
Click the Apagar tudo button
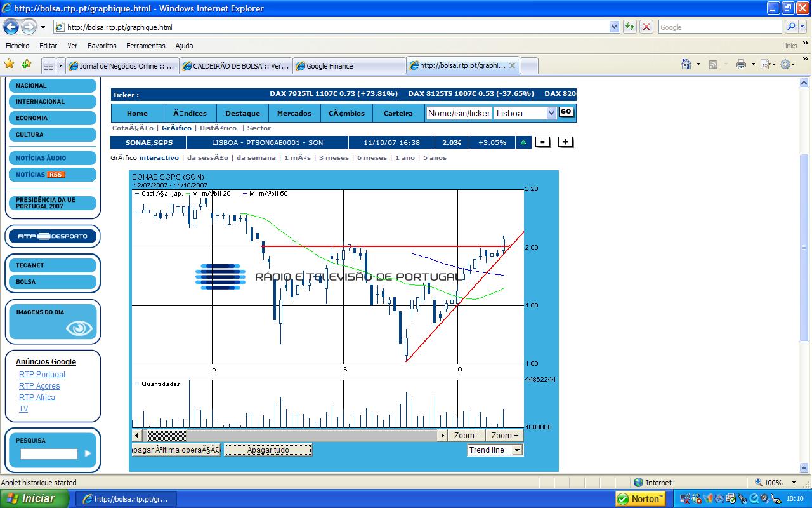point(268,450)
